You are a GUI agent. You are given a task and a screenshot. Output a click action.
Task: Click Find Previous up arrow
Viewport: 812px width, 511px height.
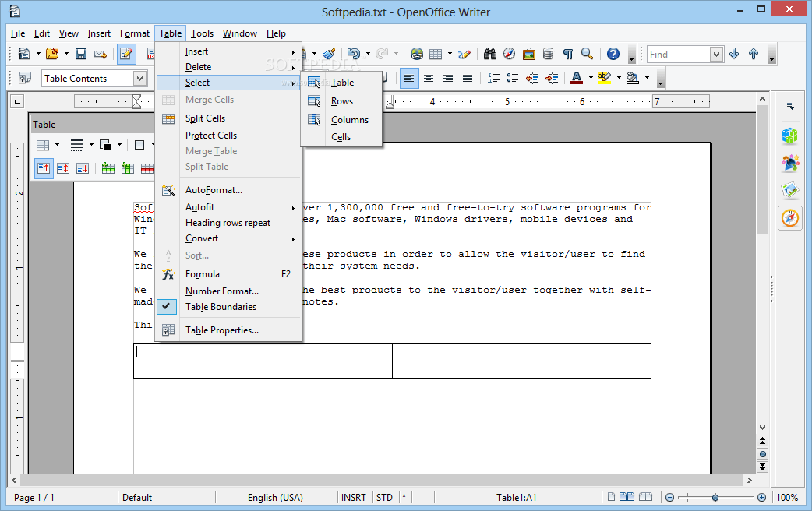click(754, 54)
